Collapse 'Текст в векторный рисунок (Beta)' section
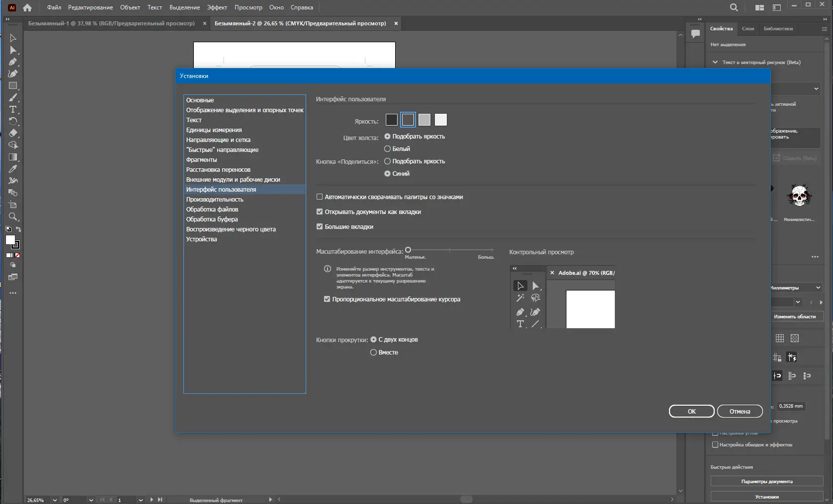 click(715, 63)
